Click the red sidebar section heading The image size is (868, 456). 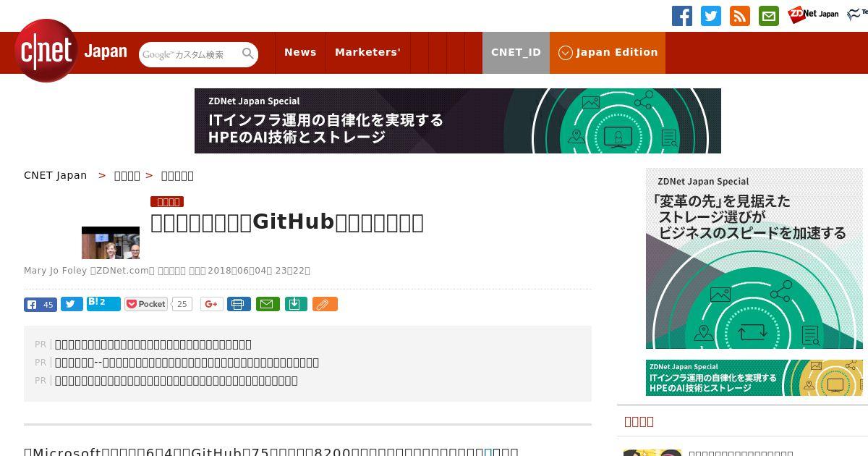coord(639,421)
